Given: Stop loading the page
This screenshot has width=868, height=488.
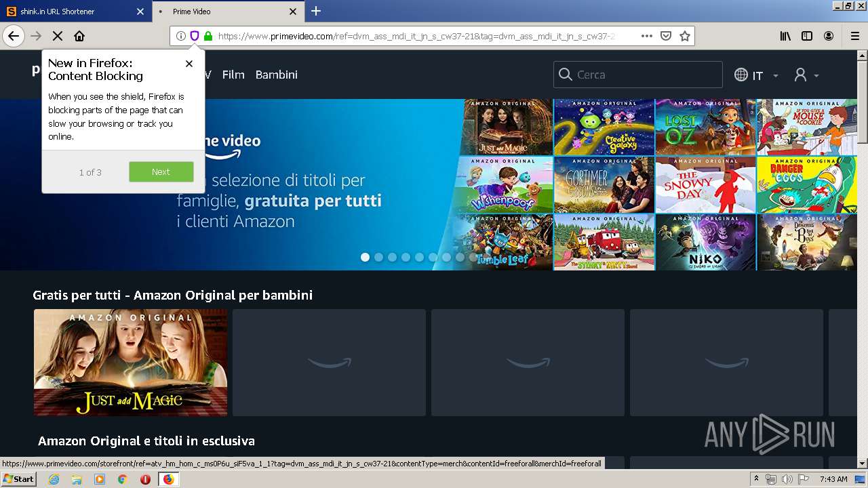Looking at the screenshot, I should coord(58,36).
